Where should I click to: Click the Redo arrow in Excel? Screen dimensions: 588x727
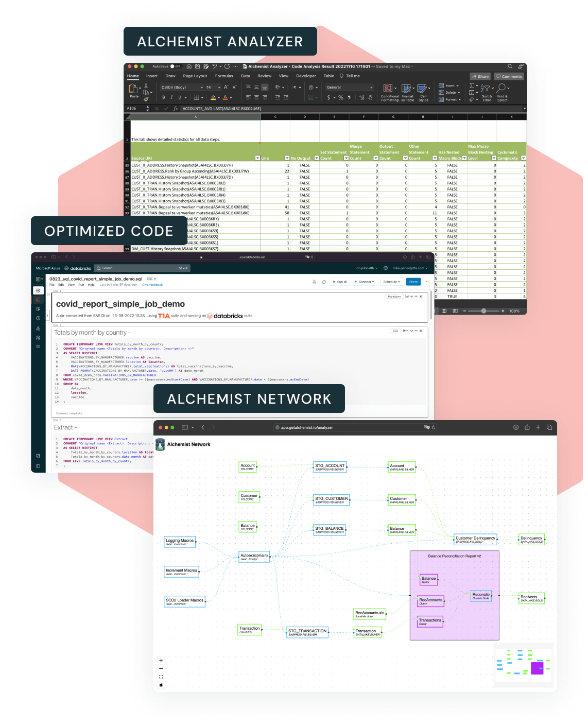click(227, 66)
